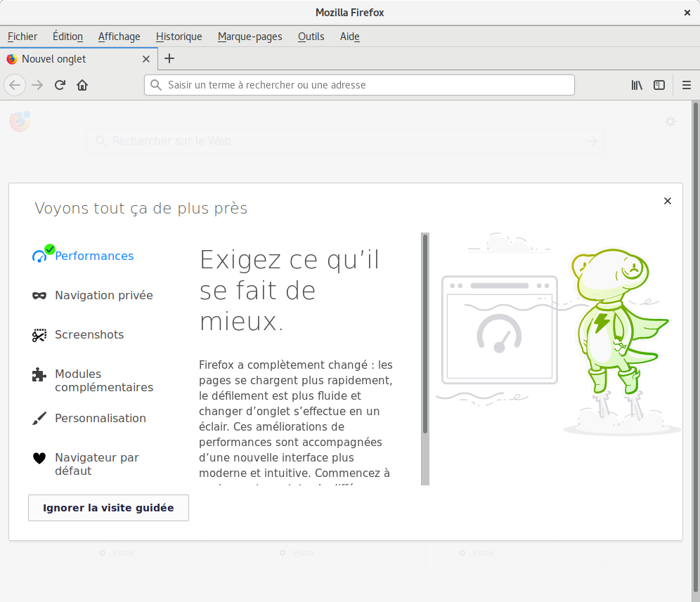Open a new tab with the plus button

pos(169,58)
